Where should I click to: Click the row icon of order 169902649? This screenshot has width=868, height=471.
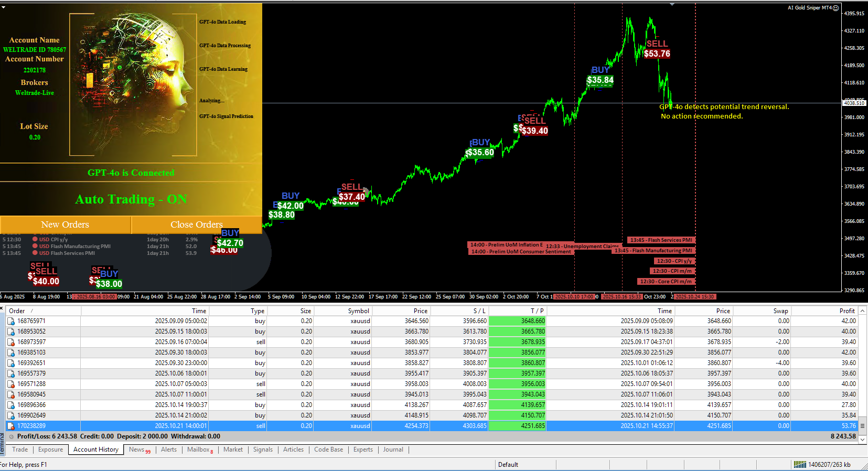tap(11, 415)
